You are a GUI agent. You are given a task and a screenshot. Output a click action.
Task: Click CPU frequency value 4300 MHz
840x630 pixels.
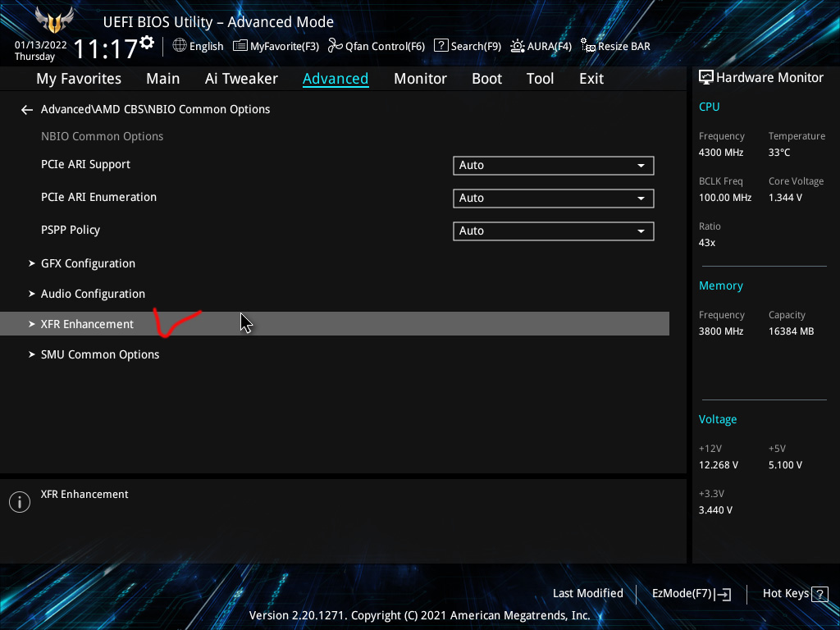point(721,153)
